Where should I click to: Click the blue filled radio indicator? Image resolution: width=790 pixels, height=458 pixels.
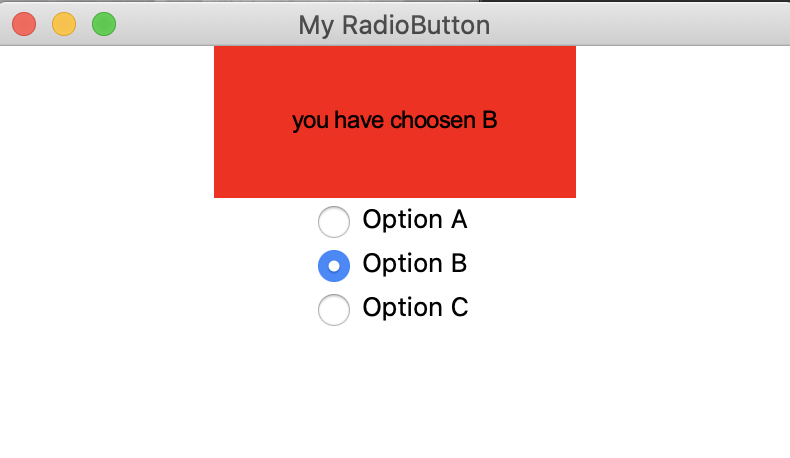pyautogui.click(x=334, y=265)
